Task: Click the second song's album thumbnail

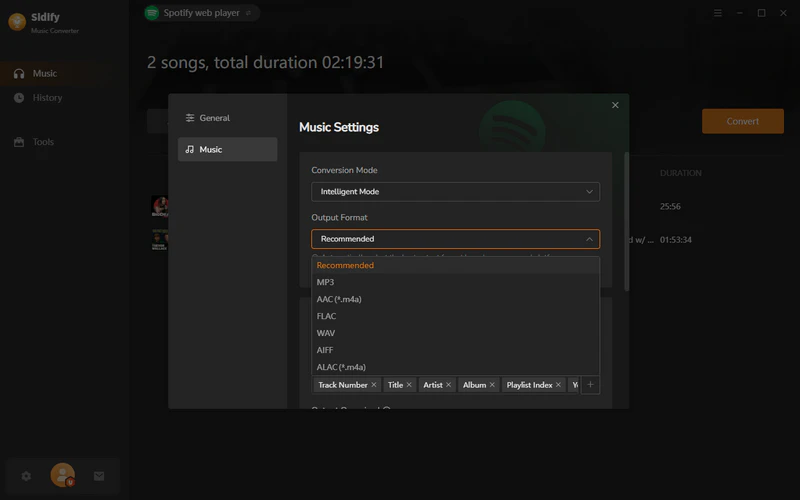Action: tap(160, 240)
